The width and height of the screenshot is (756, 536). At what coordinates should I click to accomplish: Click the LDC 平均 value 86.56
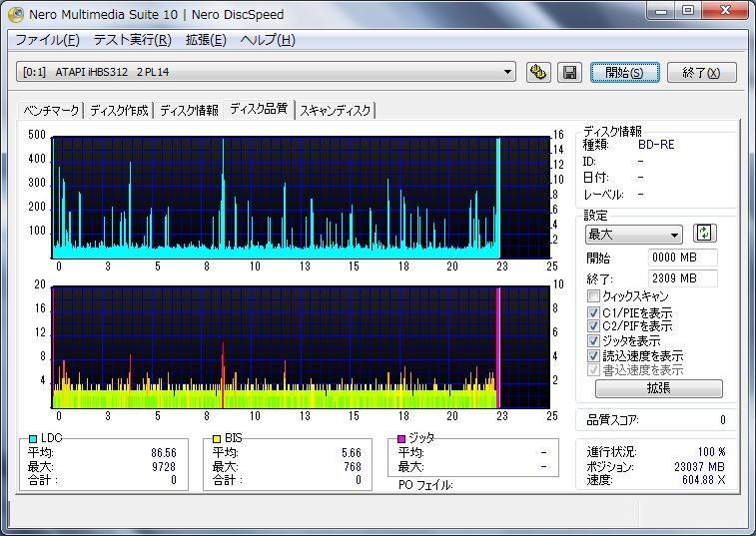164,452
